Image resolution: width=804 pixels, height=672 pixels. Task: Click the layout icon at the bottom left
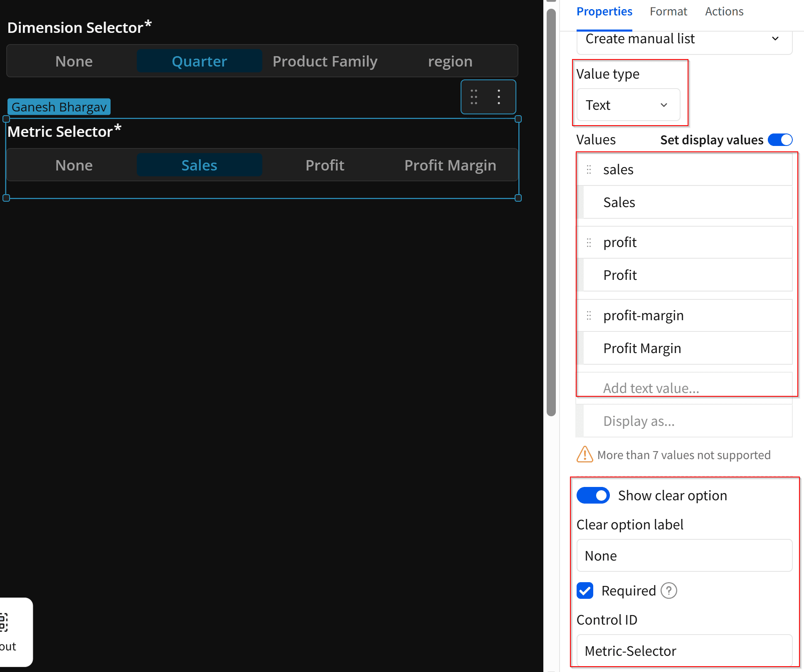pyautogui.click(x=4, y=623)
